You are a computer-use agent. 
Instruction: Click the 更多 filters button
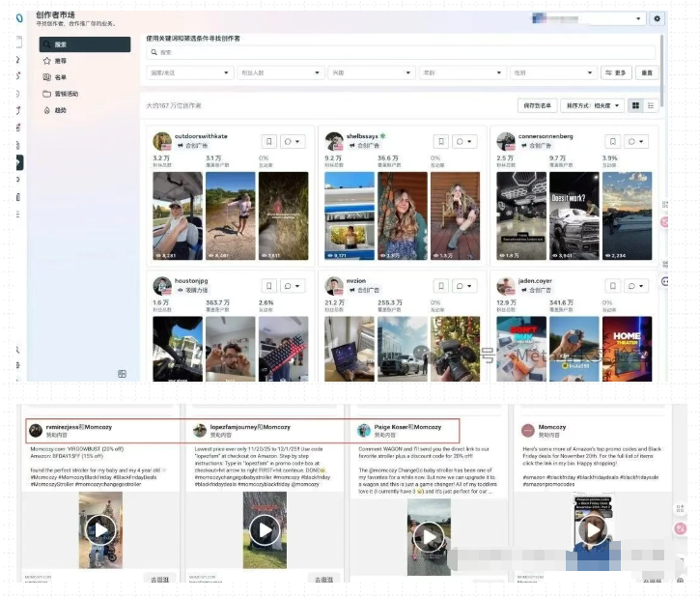click(616, 72)
